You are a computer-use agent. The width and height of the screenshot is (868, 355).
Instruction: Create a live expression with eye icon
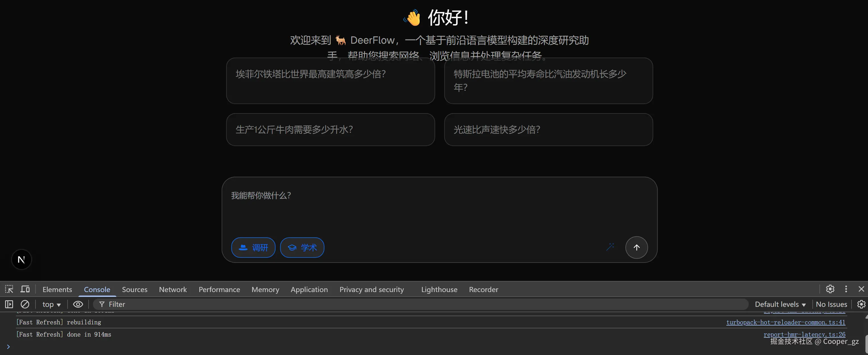point(78,304)
